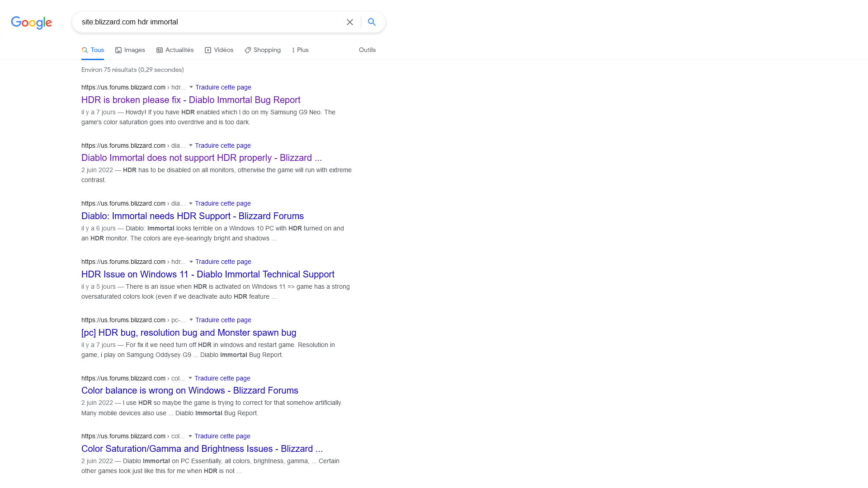Click the magnifying glass search button
Viewport: 868px width, 488px height.
point(372,22)
